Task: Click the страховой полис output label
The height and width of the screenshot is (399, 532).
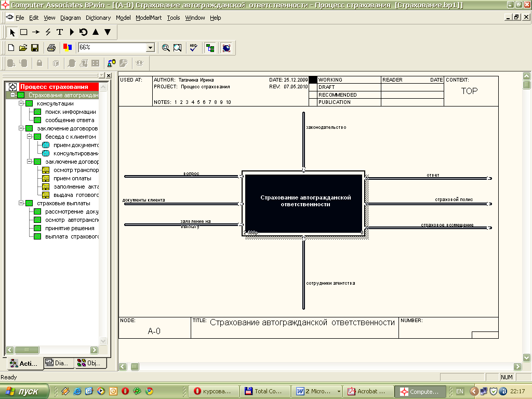Action: [x=454, y=199]
